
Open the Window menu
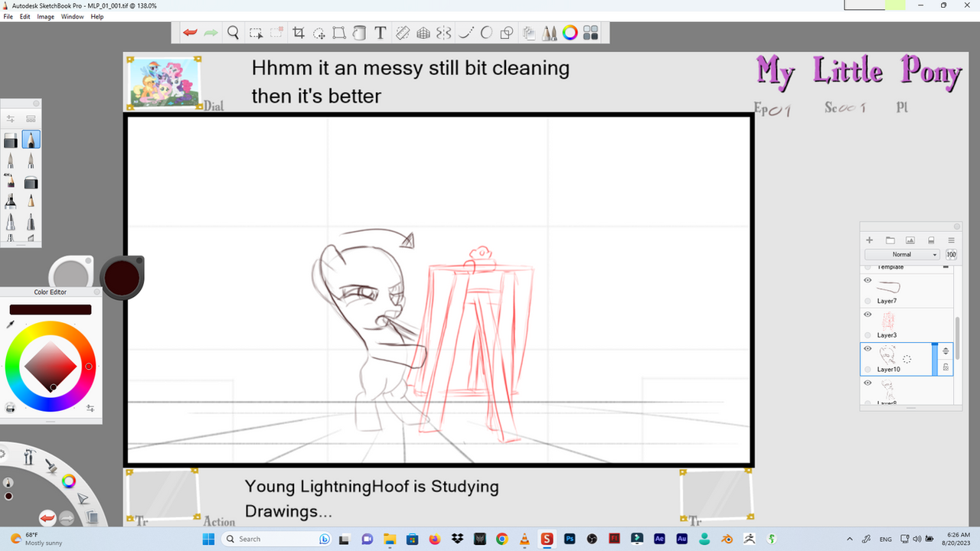pos(73,16)
